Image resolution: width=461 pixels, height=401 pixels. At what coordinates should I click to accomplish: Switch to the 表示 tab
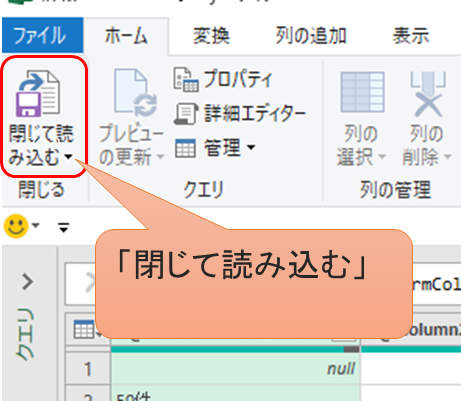411,36
